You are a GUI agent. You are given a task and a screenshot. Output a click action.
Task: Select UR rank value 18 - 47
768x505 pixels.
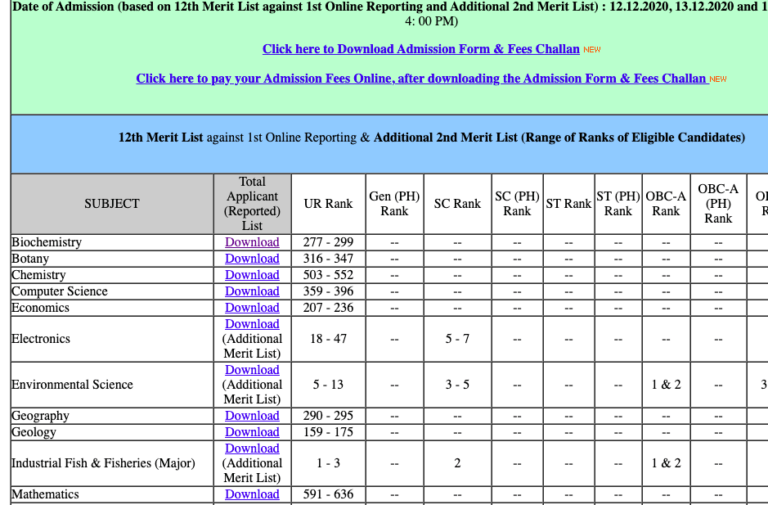[328, 339]
